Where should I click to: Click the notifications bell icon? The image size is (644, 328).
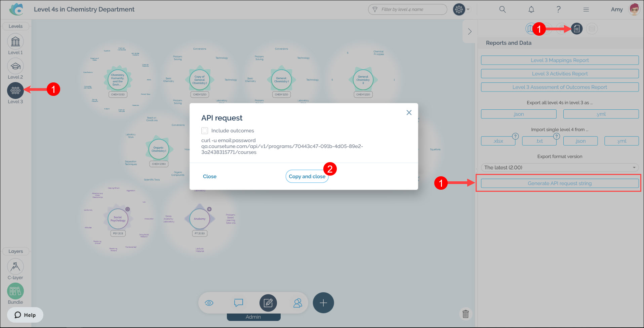click(x=531, y=9)
